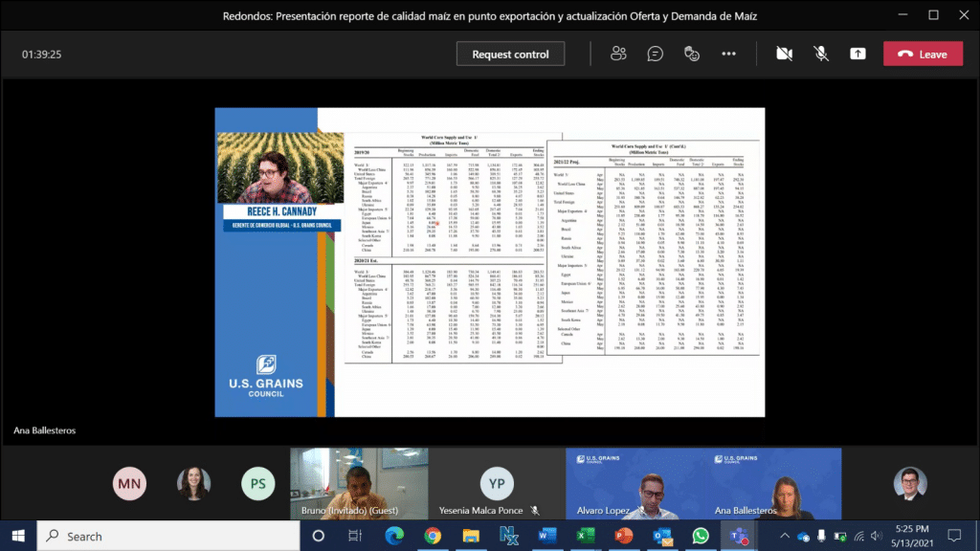
Task: Open the share content tray
Action: [x=857, y=54]
